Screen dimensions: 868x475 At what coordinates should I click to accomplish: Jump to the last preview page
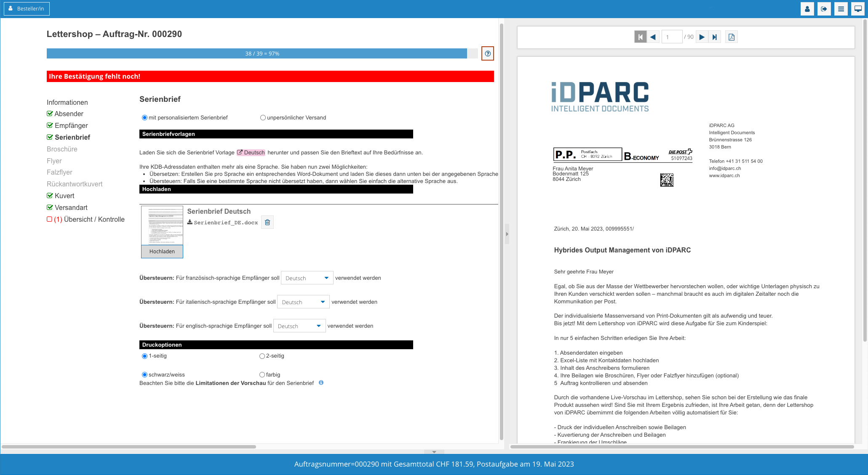tap(714, 37)
